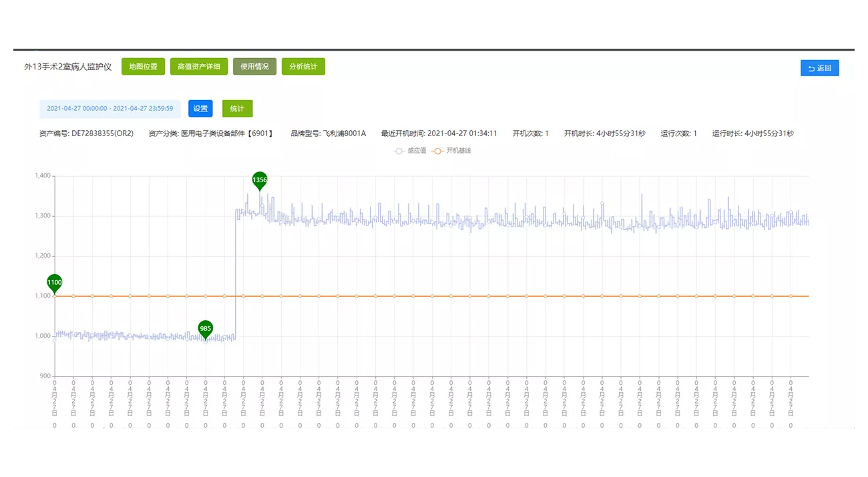
Task: Click the 资产分类 医用电子类设备部件 text
Action: click(x=212, y=133)
